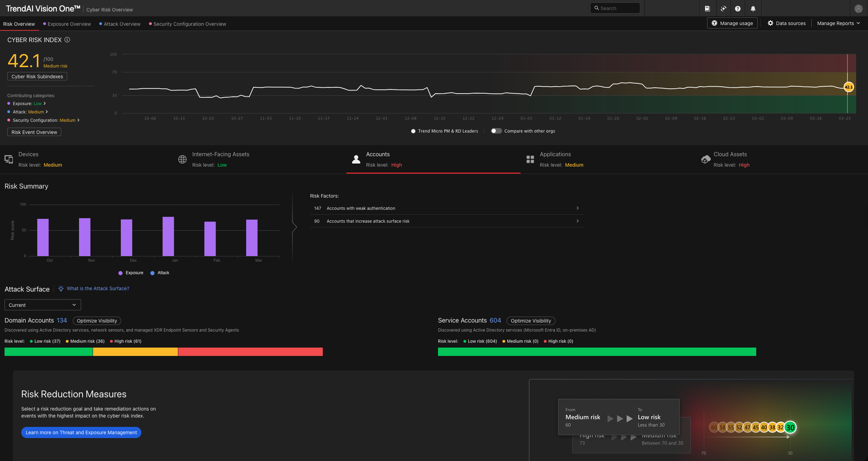The height and width of the screenshot is (461, 868).
Task: Select the Applications asset tab
Action: pyautogui.click(x=555, y=159)
